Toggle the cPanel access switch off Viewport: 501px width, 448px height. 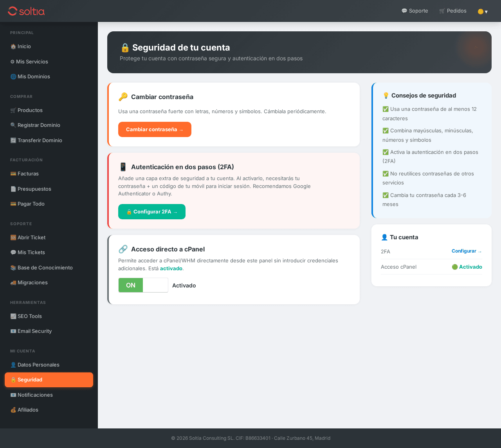(x=143, y=285)
